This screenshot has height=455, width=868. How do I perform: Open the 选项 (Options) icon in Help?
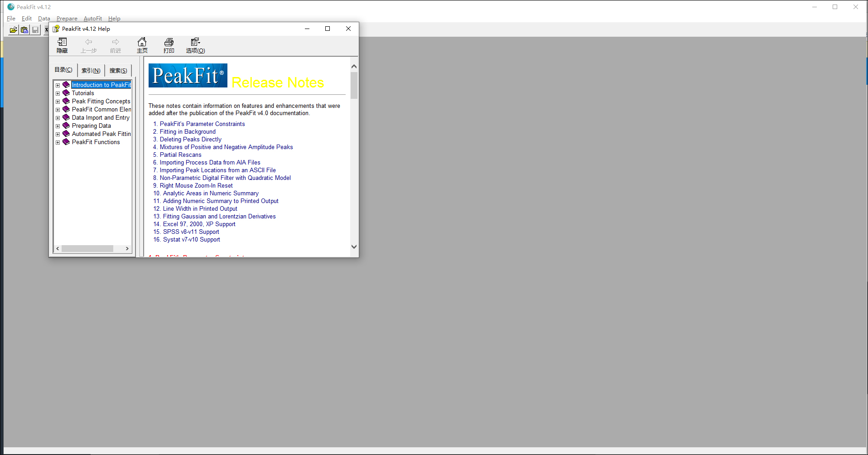(196, 45)
